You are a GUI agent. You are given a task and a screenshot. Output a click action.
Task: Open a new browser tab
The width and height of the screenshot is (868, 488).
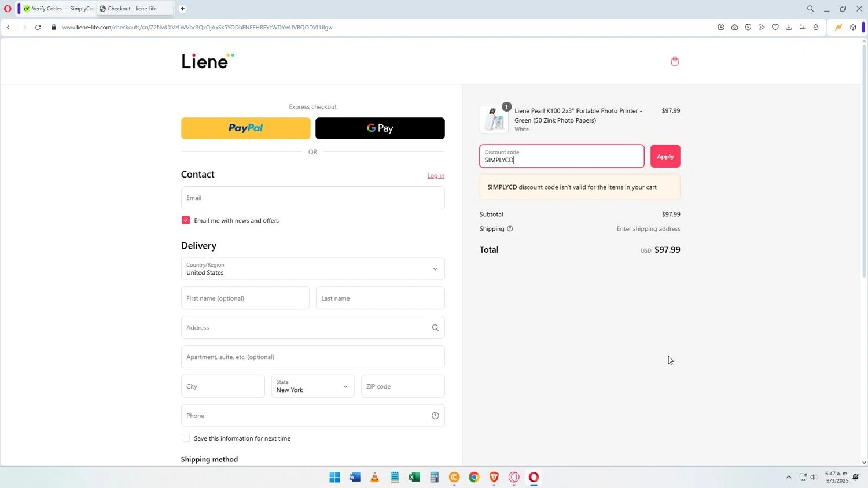[x=183, y=9]
